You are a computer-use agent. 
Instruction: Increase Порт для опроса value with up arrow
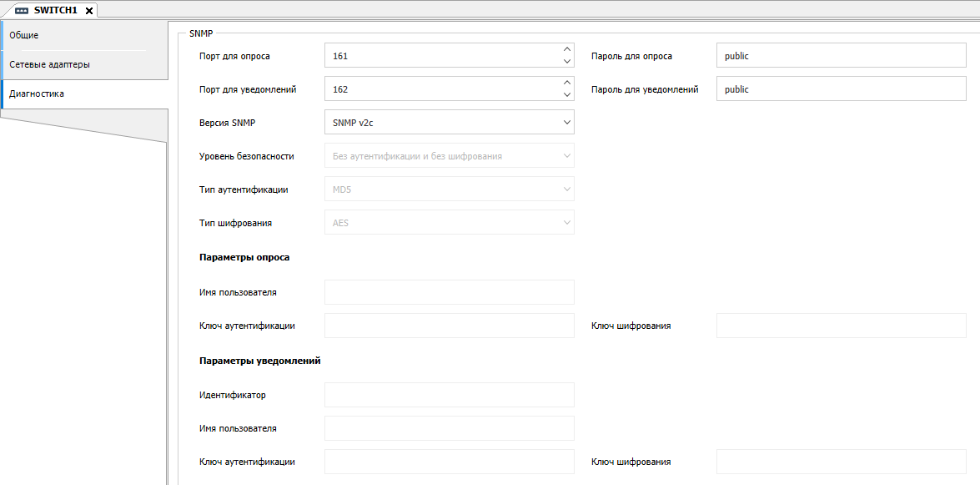pos(567,49)
